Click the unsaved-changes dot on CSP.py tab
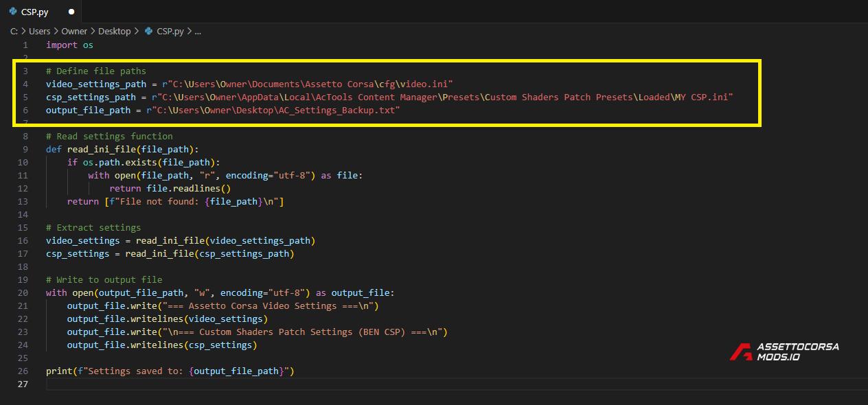Screen dimensions: 868x405 tap(71, 12)
